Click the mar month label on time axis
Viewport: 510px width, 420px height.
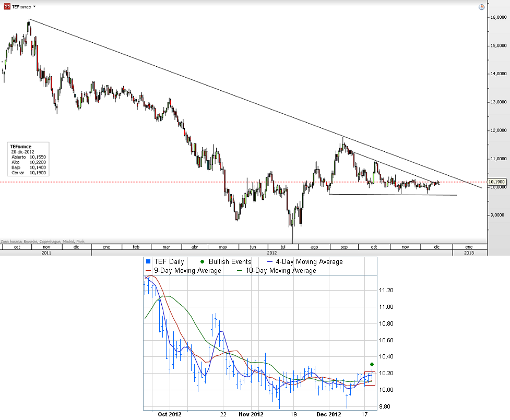point(166,247)
